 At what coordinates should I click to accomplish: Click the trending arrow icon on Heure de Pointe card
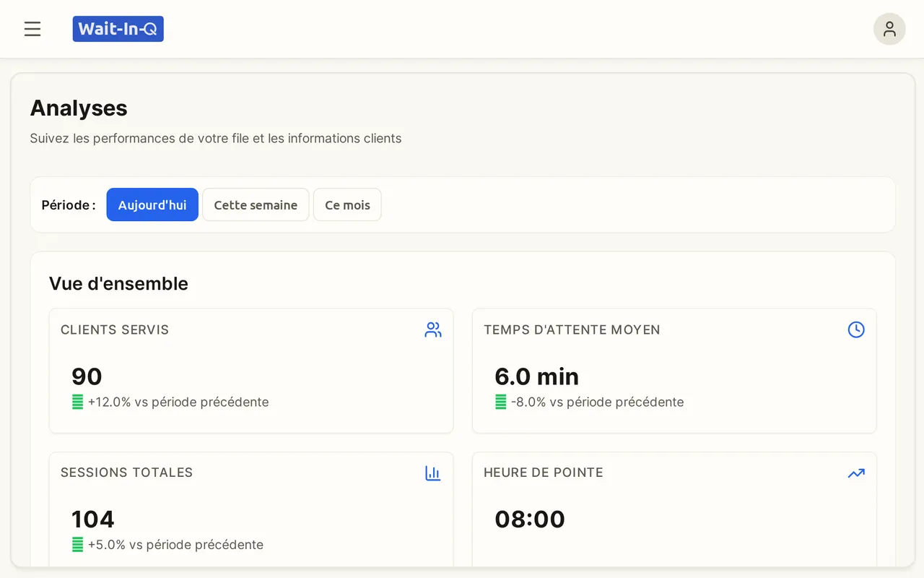pos(856,473)
